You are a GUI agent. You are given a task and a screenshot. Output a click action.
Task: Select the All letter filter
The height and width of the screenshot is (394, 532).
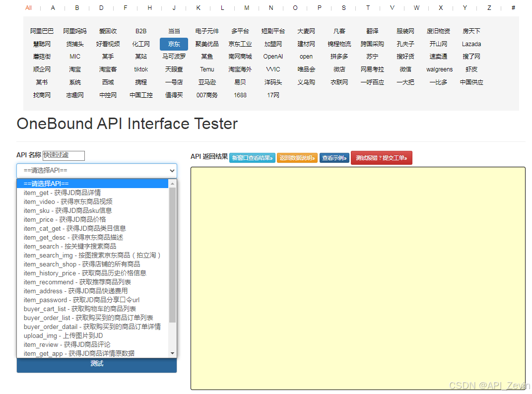tap(28, 8)
